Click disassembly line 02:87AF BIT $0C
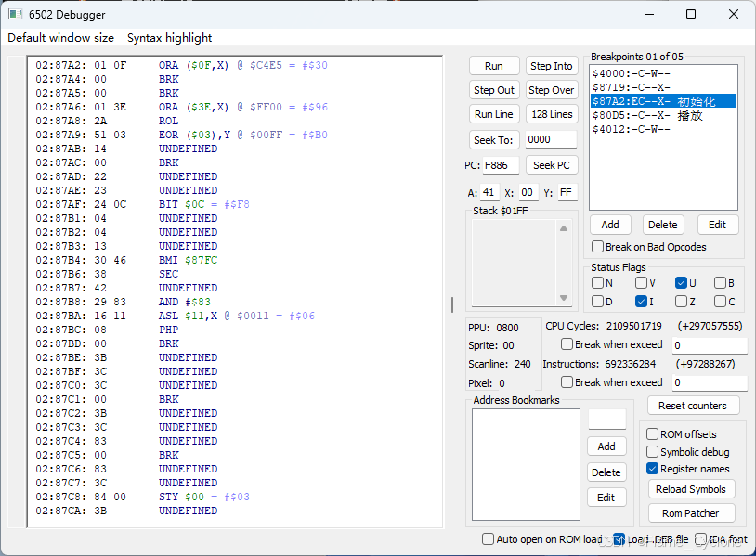The image size is (756, 556). [142, 204]
